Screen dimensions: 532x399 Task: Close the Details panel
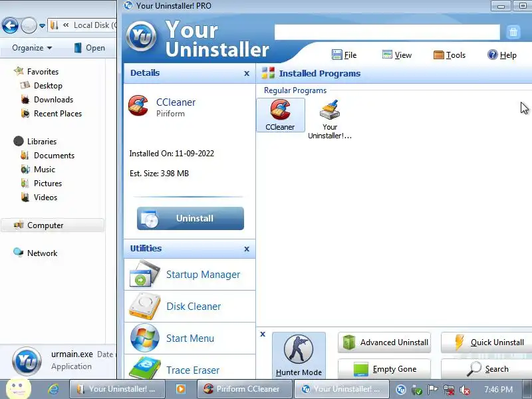(x=247, y=73)
